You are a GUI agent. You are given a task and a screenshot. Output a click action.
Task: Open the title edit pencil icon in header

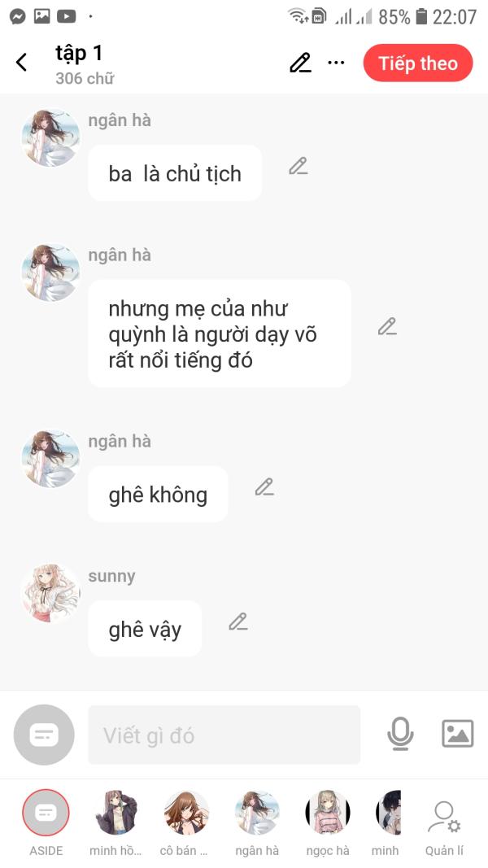300,63
